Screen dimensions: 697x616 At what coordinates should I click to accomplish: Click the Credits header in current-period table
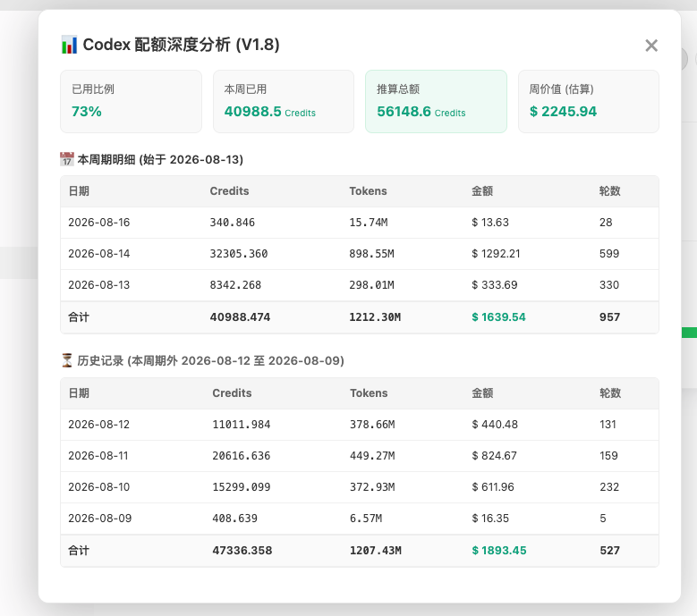(x=229, y=191)
